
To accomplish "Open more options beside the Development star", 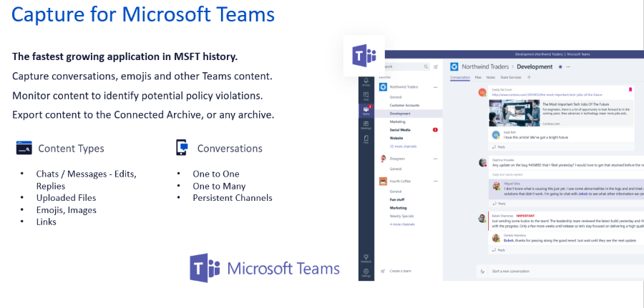I will (x=568, y=67).
